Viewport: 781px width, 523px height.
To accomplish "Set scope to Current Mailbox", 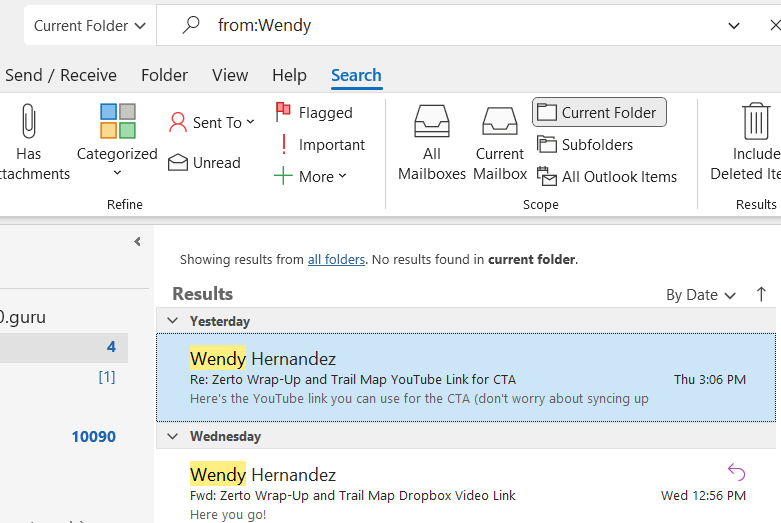I will pyautogui.click(x=500, y=142).
